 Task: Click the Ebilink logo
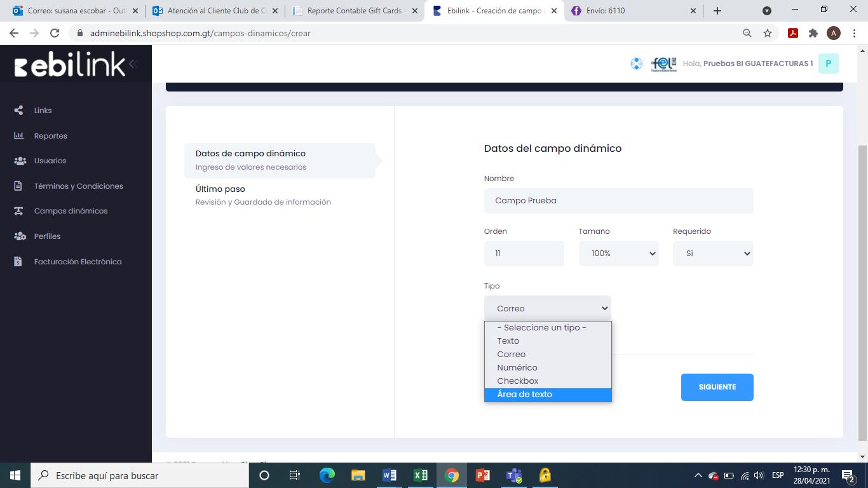[70, 64]
